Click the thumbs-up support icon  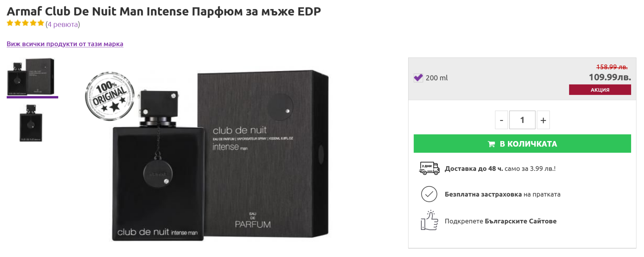click(x=429, y=221)
